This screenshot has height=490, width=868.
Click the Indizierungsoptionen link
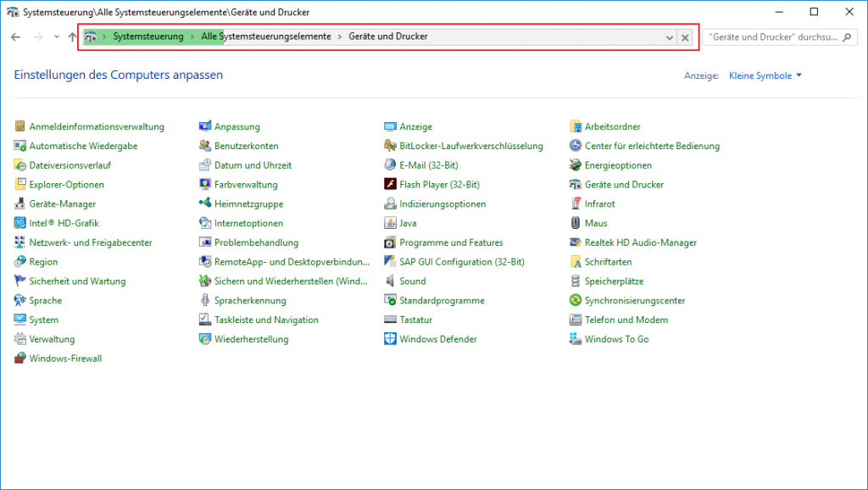coord(442,203)
